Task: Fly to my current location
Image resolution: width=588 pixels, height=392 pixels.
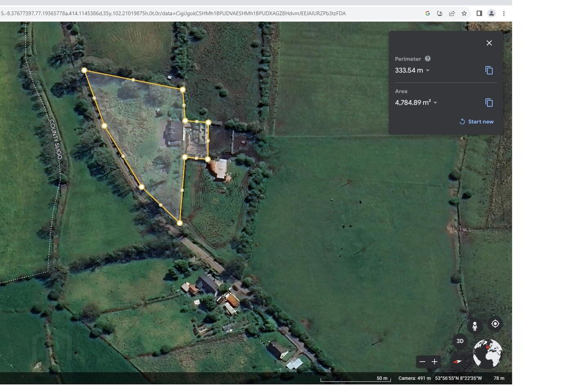Action: click(x=495, y=324)
